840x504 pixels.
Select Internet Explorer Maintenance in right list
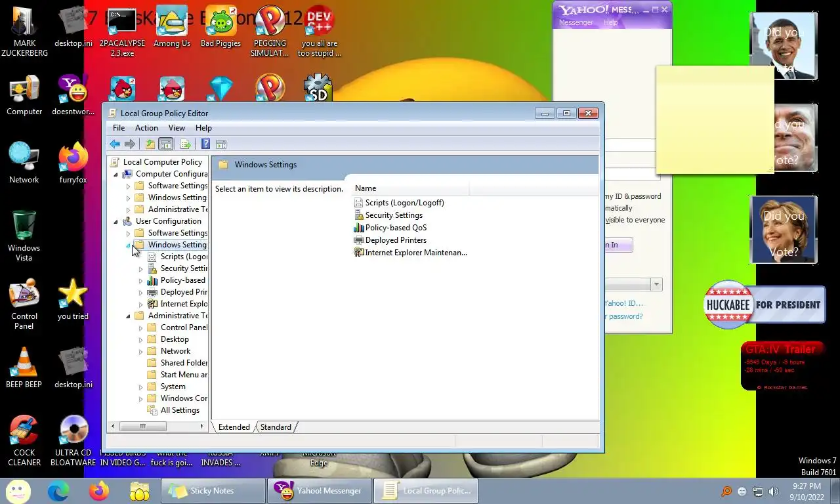(x=411, y=253)
